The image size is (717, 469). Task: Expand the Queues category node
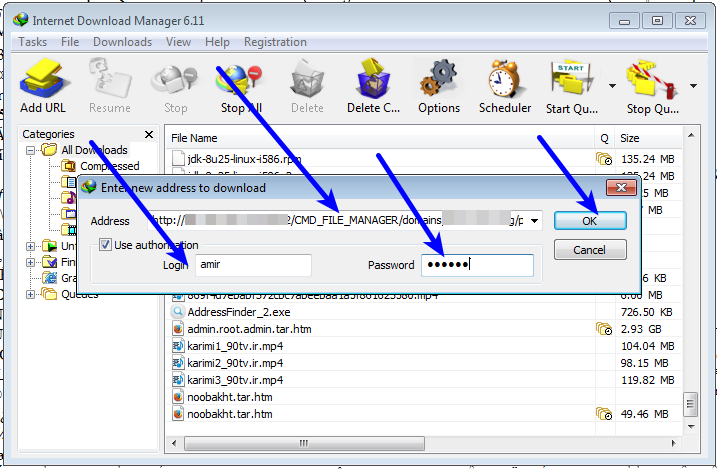click(x=32, y=294)
